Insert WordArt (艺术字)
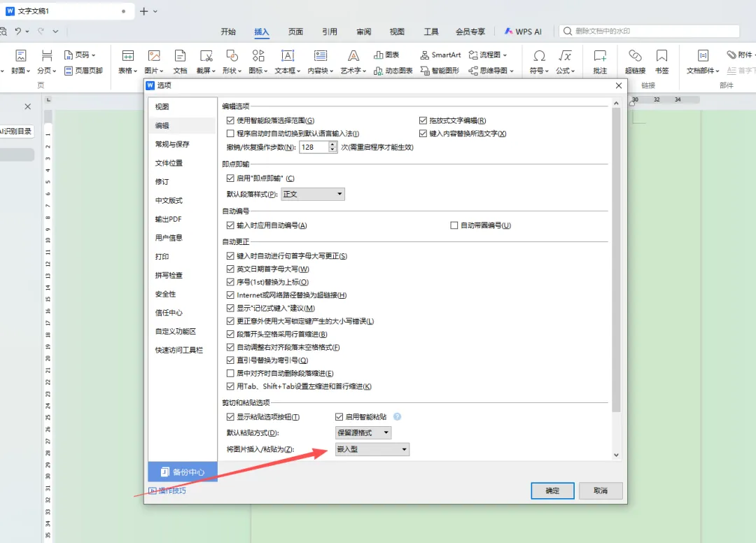 pyautogui.click(x=353, y=62)
